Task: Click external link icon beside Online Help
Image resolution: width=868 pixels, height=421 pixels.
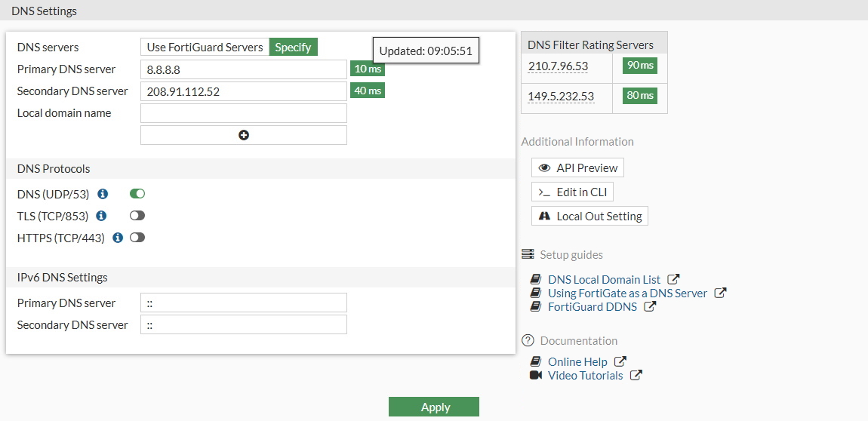Action: click(620, 362)
